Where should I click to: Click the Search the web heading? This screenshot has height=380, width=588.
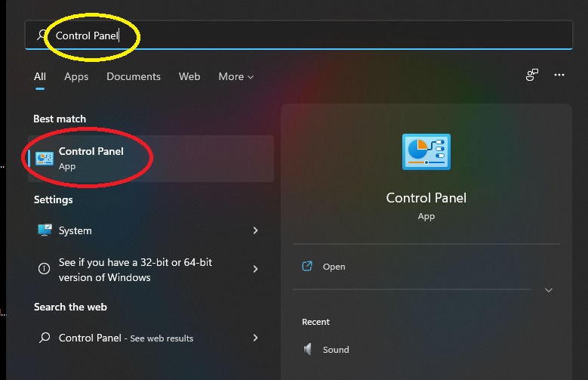70,307
